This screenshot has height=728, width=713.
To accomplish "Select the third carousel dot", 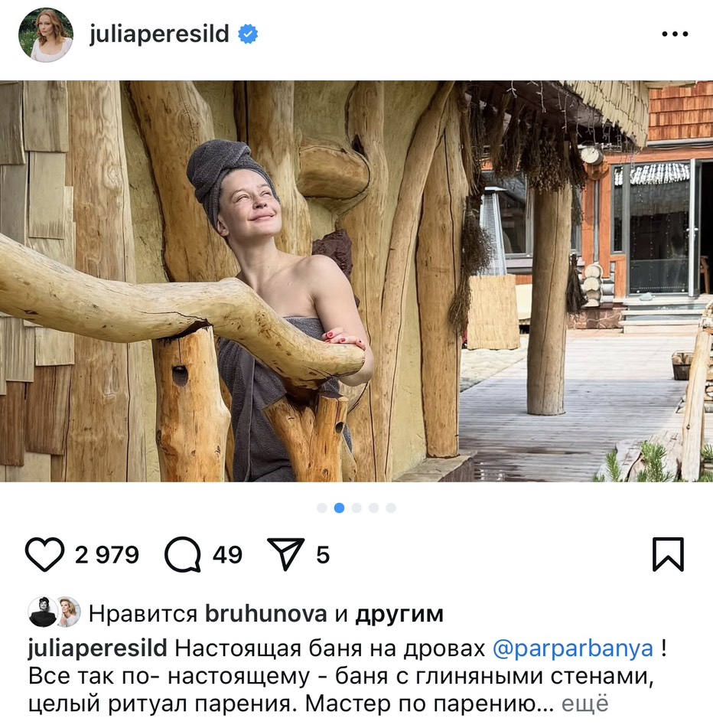I will [356, 508].
